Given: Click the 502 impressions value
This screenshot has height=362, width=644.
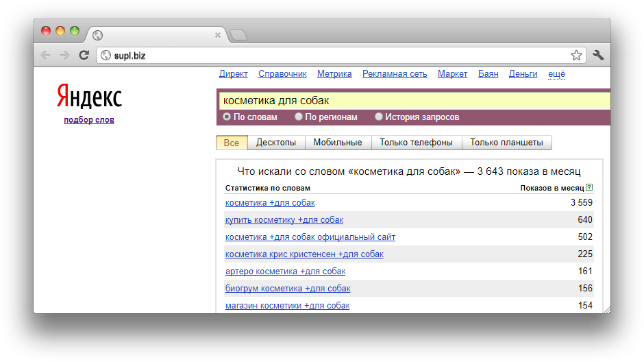Looking at the screenshot, I should 585,237.
